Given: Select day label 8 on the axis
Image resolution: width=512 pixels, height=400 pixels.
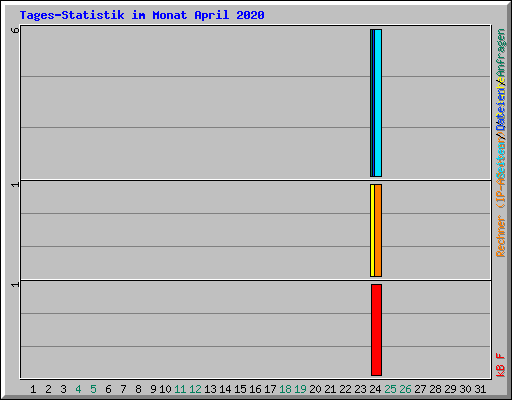Looking at the screenshot, I should click(x=138, y=389).
